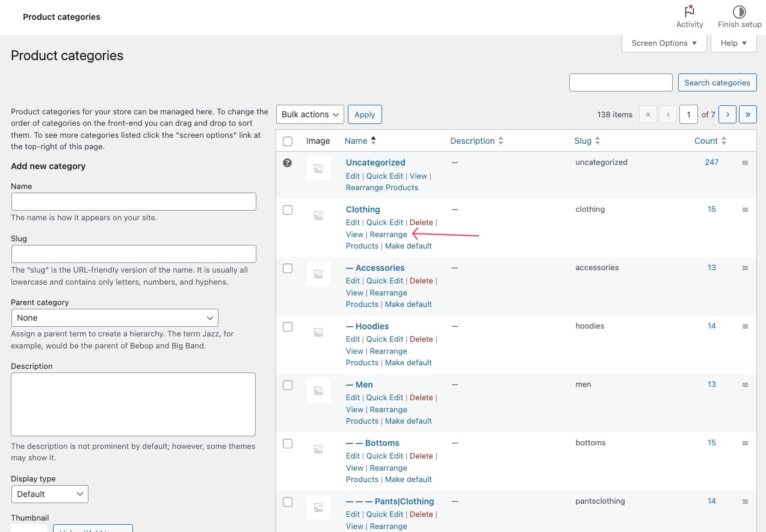Check the select-all checkbox in table header
The image size is (766, 532).
click(287, 140)
